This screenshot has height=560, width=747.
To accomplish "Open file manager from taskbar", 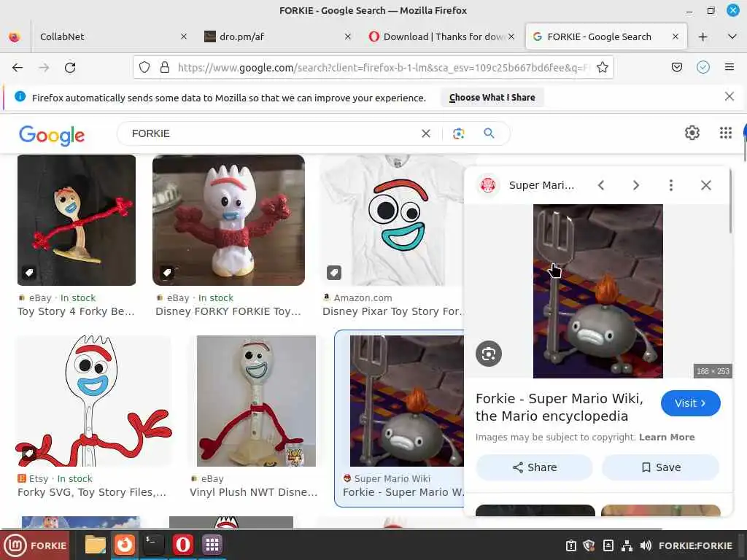I will 96,545.
